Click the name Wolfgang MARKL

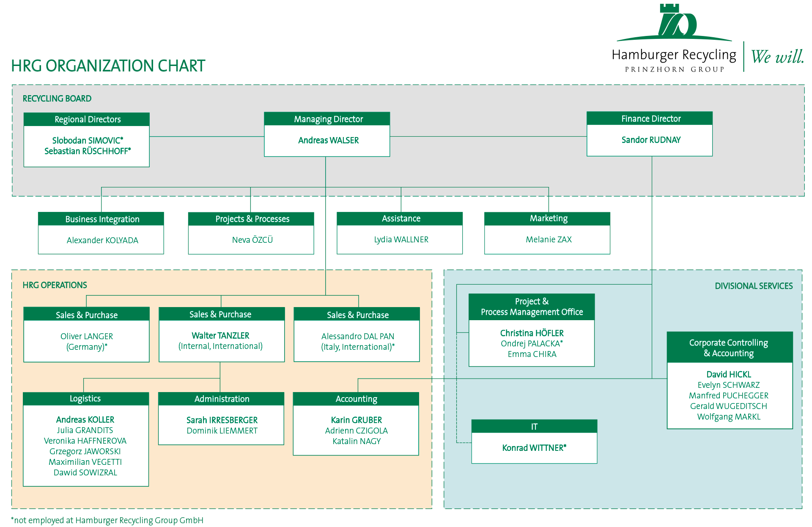coord(729,417)
